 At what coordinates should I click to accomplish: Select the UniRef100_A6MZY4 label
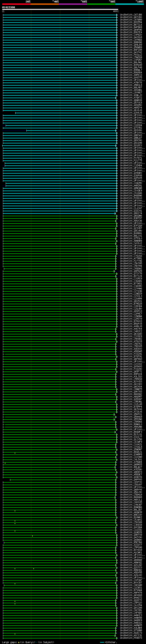[x=131, y=108]
